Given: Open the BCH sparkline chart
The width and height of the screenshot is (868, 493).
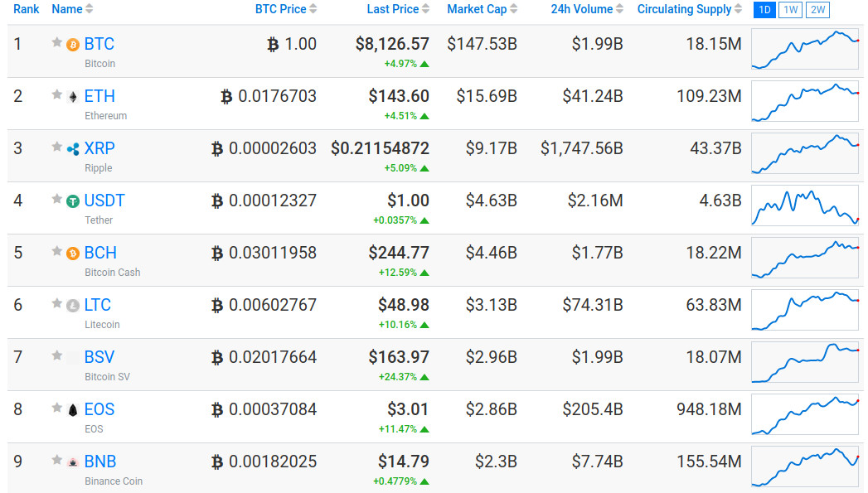Looking at the screenshot, I should pyautogui.click(x=805, y=259).
